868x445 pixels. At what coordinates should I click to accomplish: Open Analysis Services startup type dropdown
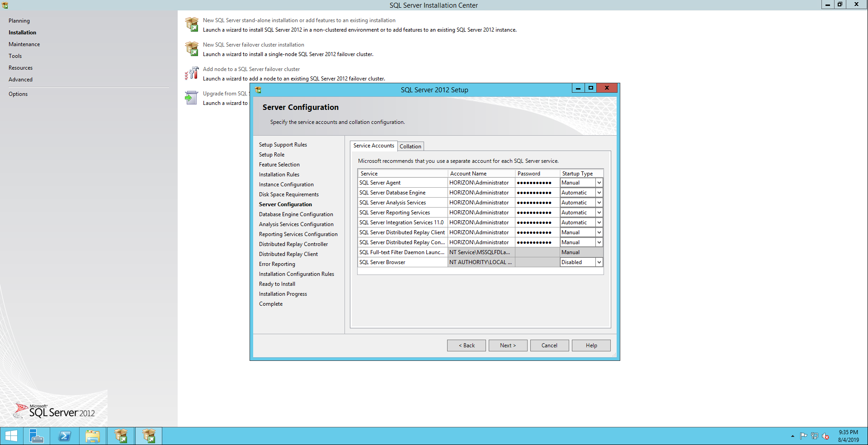tap(599, 203)
